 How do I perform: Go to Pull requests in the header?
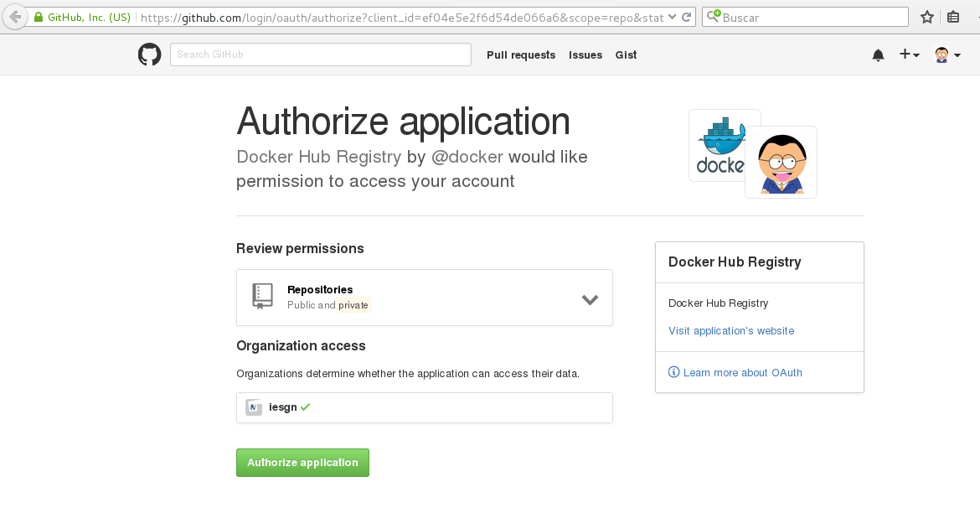pyautogui.click(x=520, y=55)
